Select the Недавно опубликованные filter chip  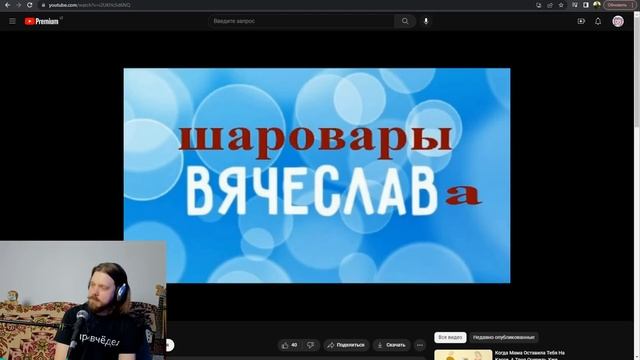coord(504,338)
